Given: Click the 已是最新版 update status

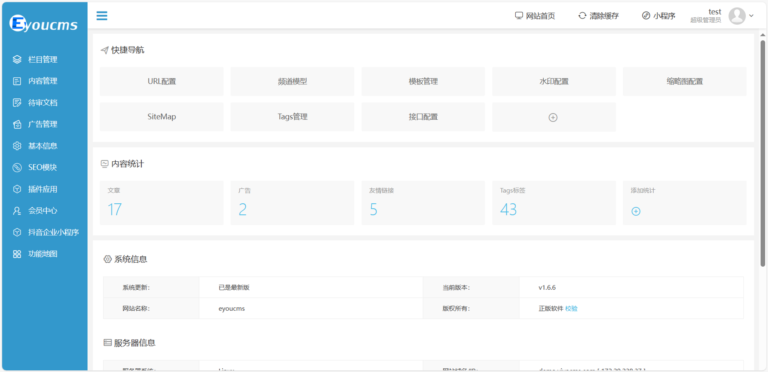Looking at the screenshot, I should 234,287.
